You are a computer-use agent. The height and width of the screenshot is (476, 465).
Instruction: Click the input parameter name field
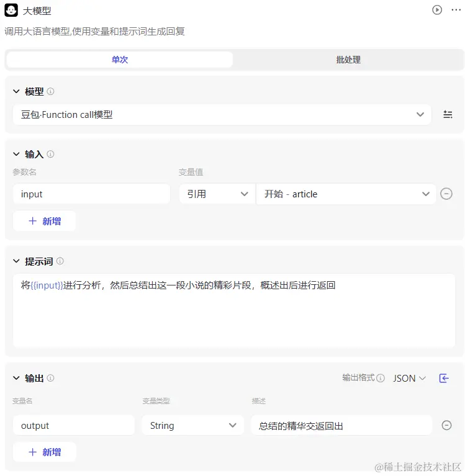point(91,194)
